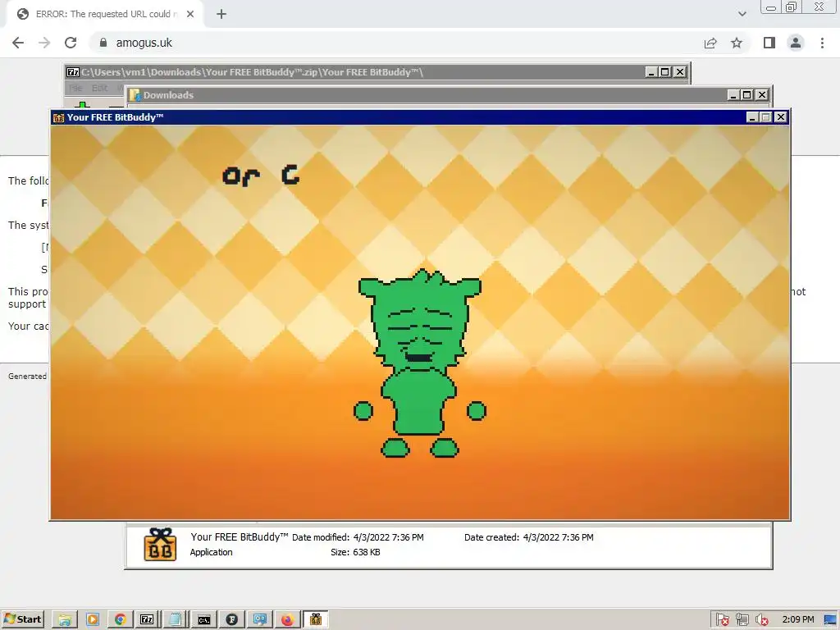Close the ERROR browser tab

point(190,15)
